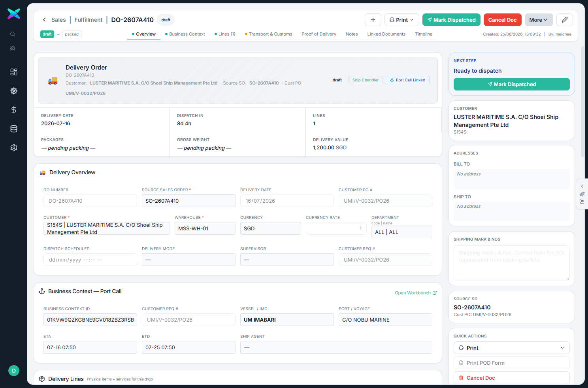Open the dollar finance icon in the sidebar

click(x=14, y=110)
